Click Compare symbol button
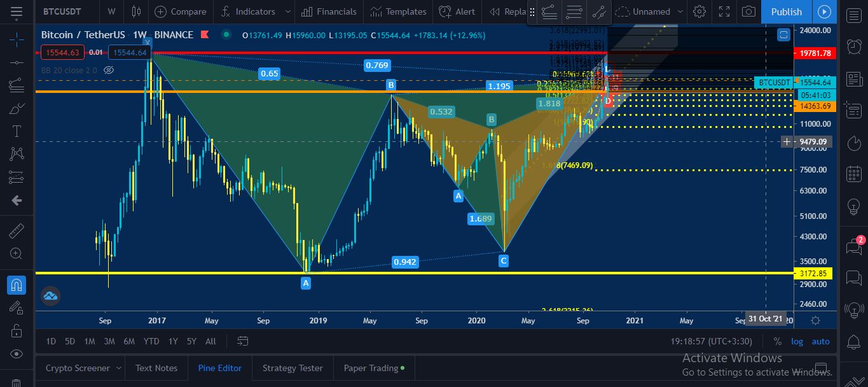Image resolution: width=868 pixels, height=387 pixels. click(x=181, y=11)
